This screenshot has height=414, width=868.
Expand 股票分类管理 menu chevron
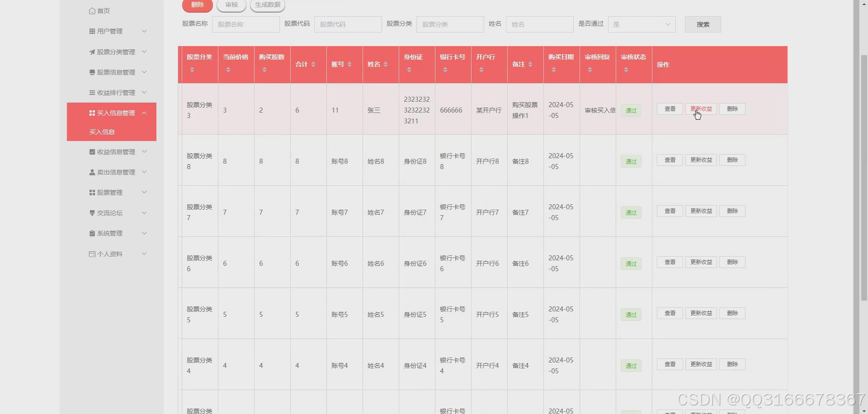coord(144,52)
